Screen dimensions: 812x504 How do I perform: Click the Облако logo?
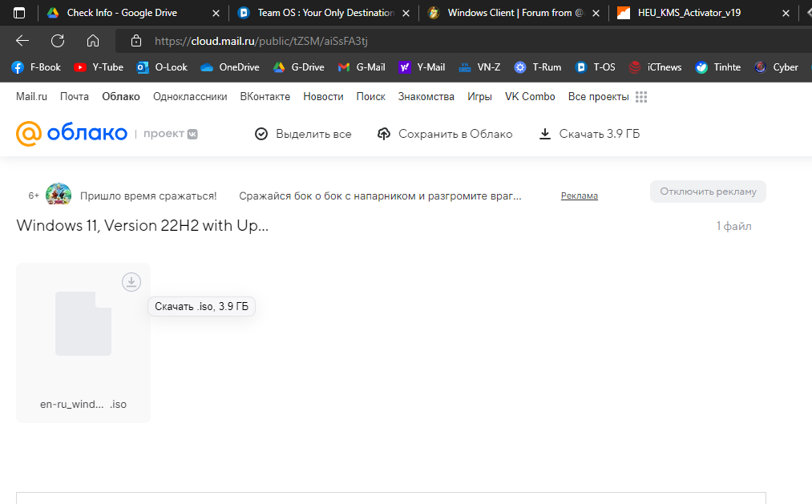(x=71, y=134)
